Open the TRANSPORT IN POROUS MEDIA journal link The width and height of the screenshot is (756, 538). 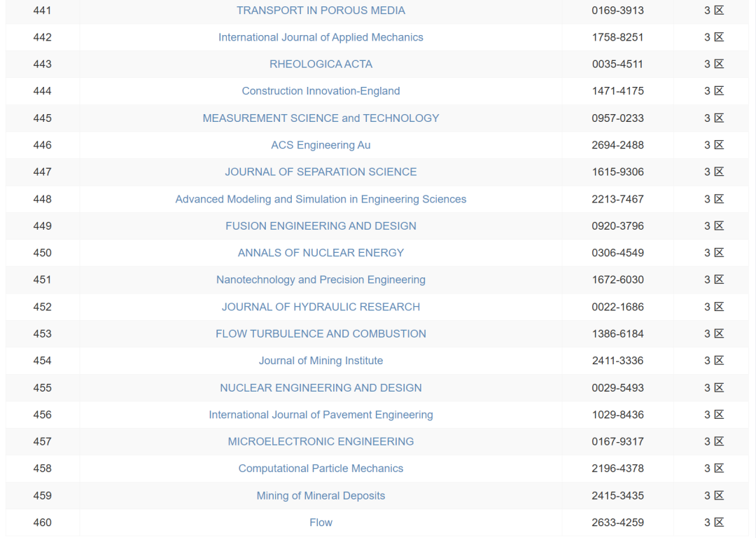click(x=321, y=10)
